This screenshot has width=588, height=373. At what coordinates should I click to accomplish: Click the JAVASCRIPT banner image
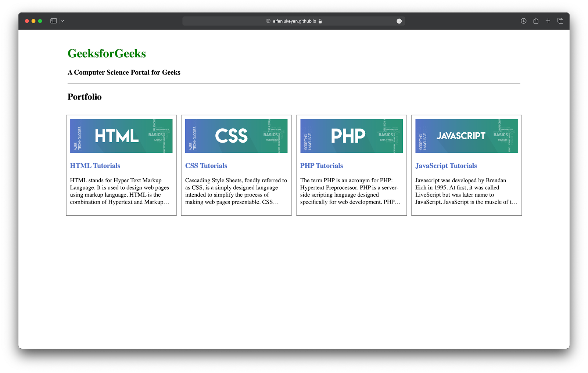(x=466, y=136)
